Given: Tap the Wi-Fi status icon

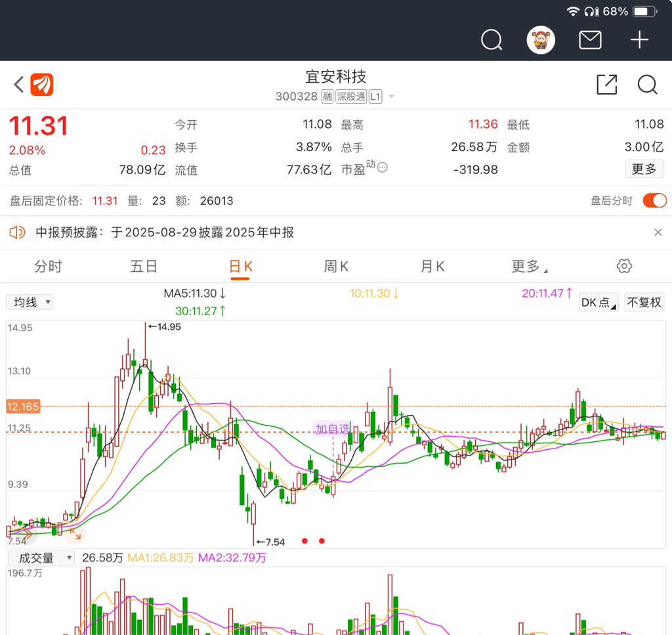Looking at the screenshot, I should click(x=573, y=12).
